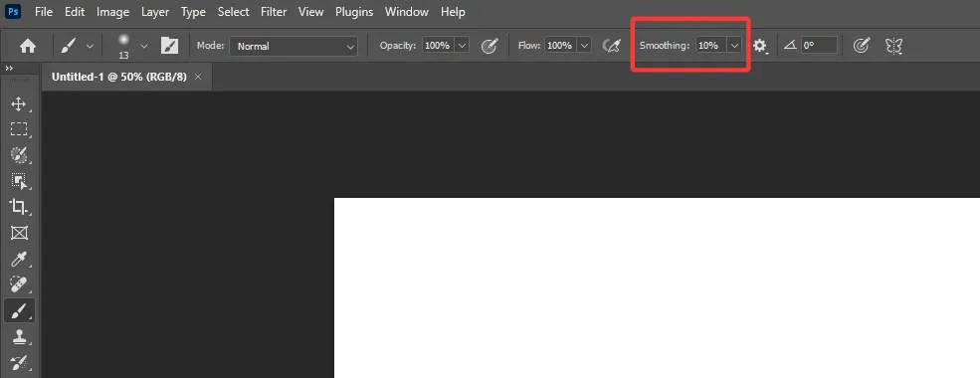Click the Opacity 100% field
This screenshot has height=378, width=980.
click(438, 46)
